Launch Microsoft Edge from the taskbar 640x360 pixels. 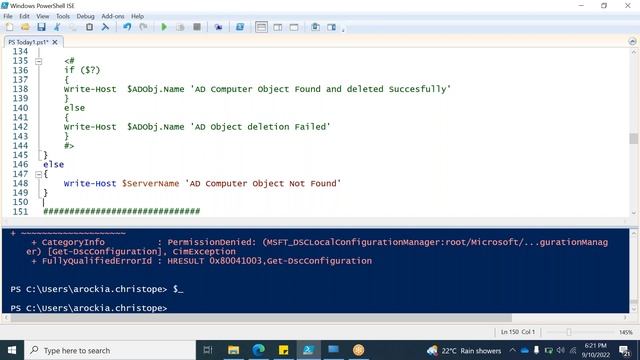tap(258, 350)
